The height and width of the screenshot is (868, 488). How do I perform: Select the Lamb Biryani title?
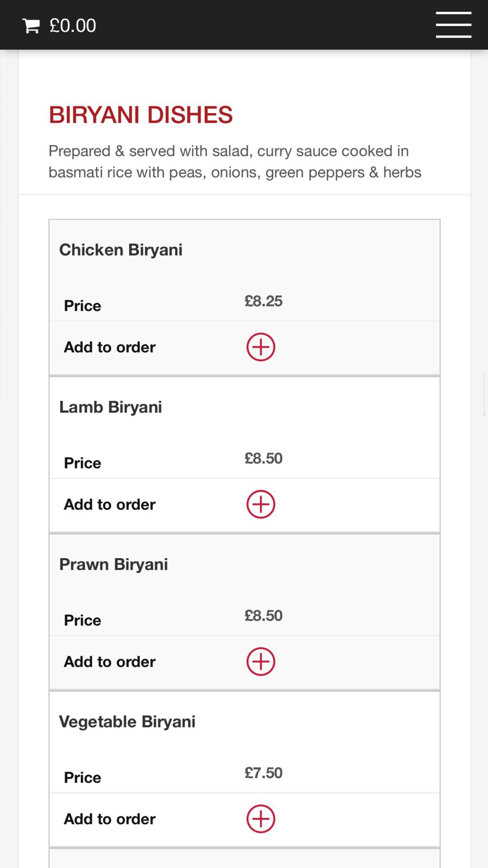tap(110, 407)
